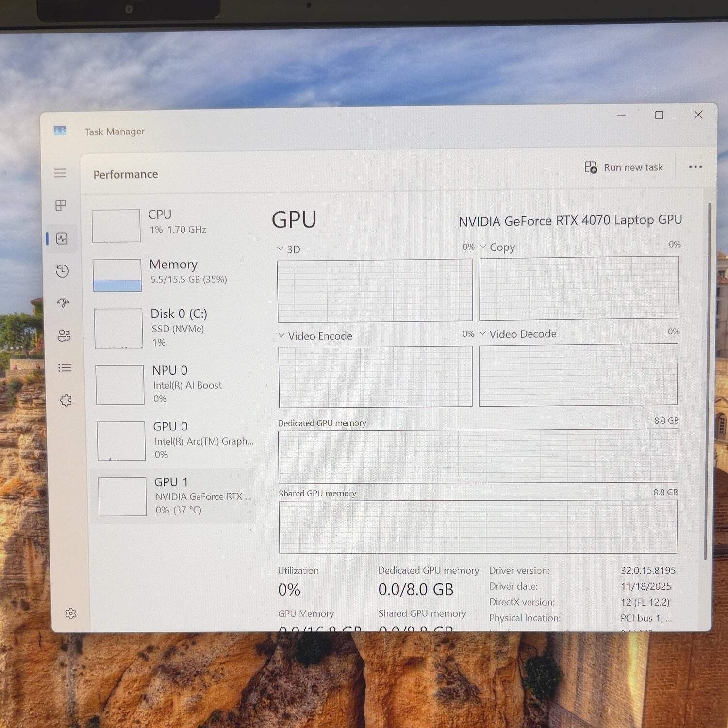
Task: Select the CPU performance entry
Action: pos(173,225)
